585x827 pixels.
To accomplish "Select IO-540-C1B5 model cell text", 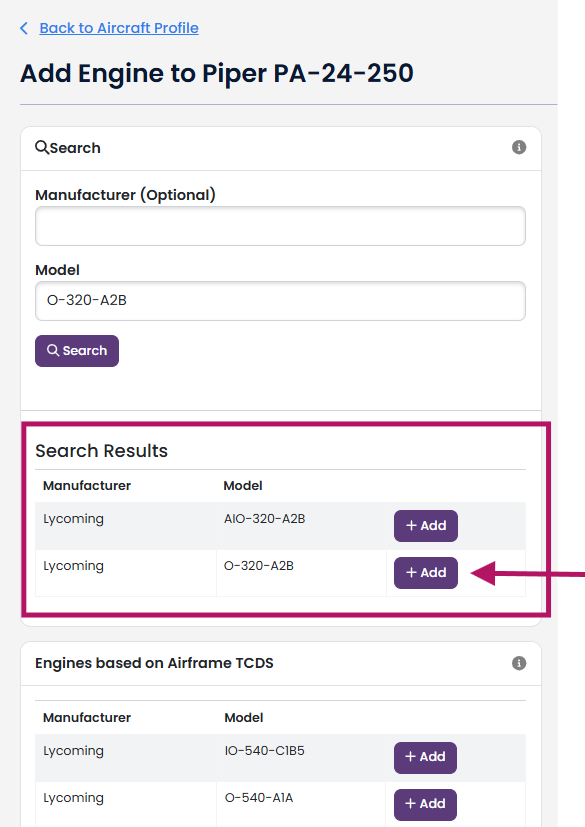I will point(264,751).
